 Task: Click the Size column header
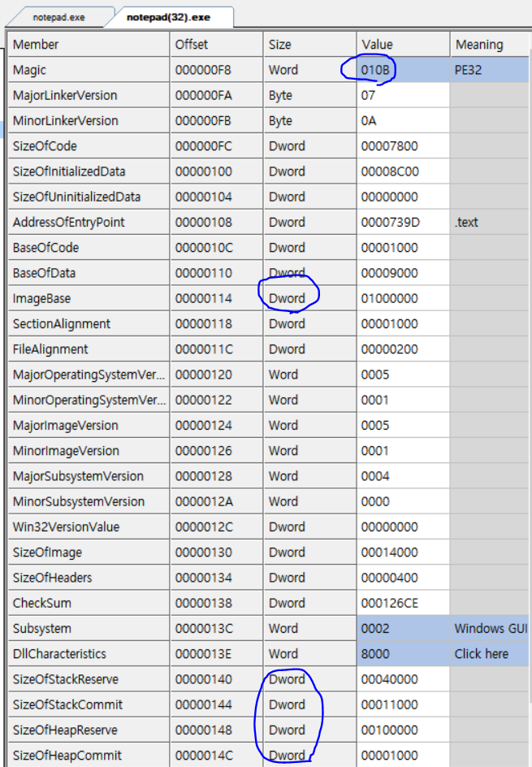click(x=309, y=45)
